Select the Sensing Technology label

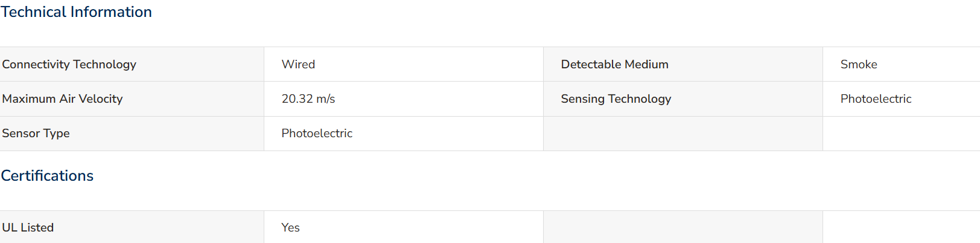coord(616,99)
